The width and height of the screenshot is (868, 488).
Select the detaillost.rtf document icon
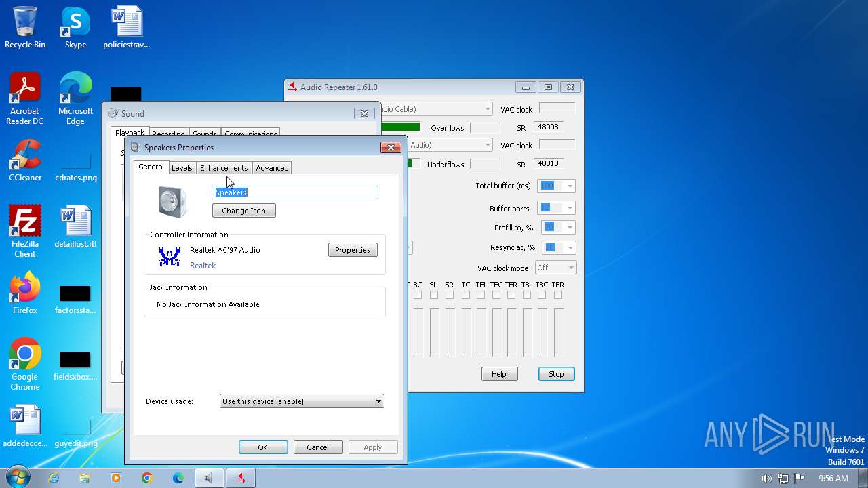click(75, 227)
